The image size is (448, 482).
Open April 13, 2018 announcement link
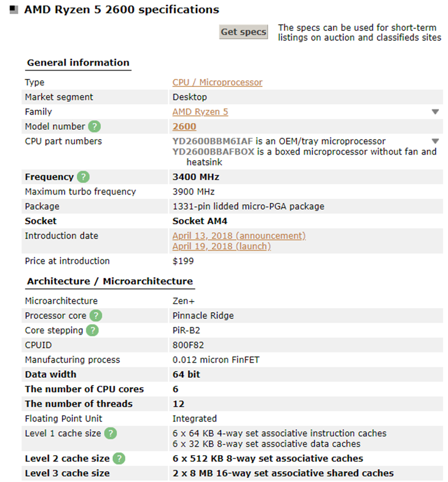239,235
